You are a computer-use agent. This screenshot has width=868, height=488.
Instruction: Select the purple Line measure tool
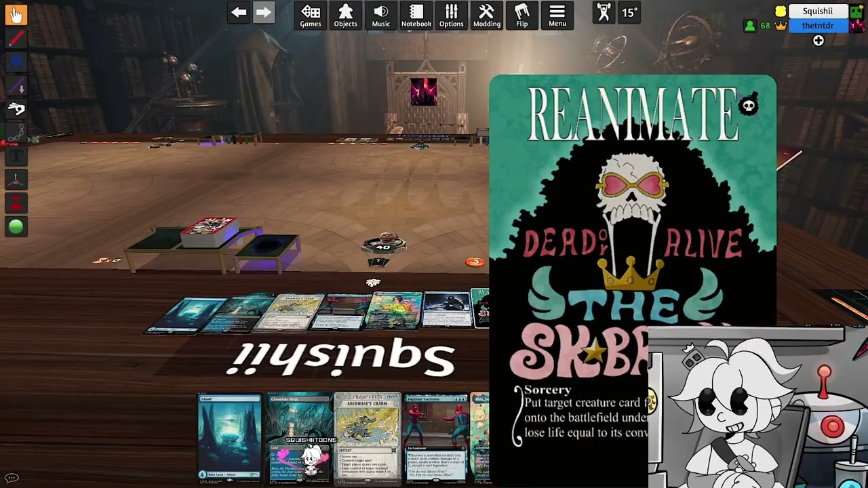16,85
